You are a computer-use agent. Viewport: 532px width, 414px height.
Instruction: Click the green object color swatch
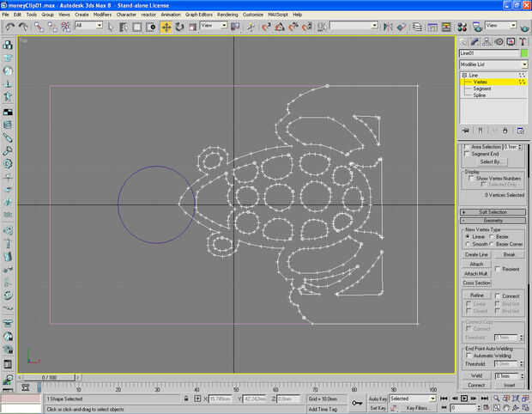point(523,53)
